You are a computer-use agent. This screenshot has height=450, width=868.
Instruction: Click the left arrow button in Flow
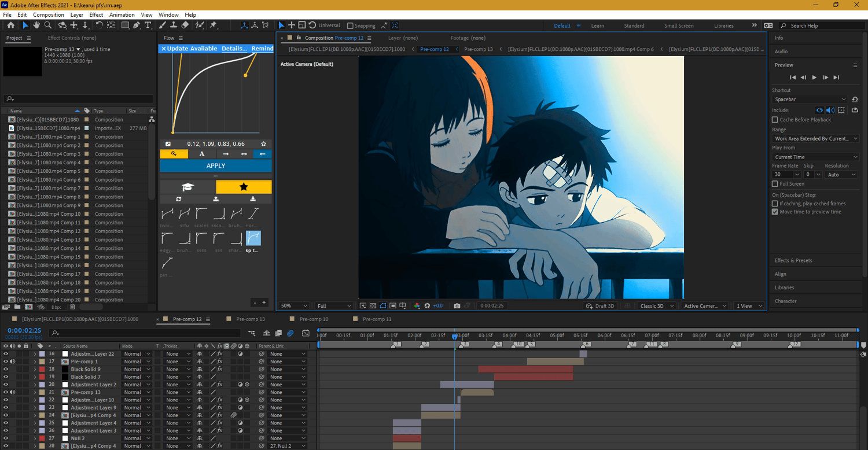click(x=262, y=154)
